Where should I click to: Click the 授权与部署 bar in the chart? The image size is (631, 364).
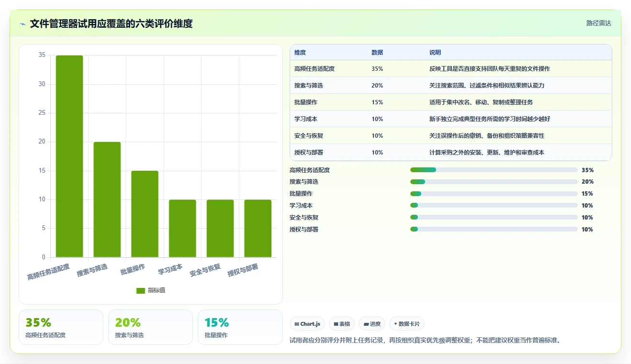tap(258, 229)
